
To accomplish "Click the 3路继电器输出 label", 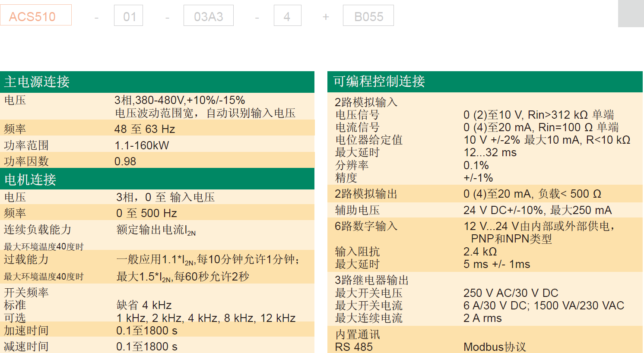I will [x=372, y=280].
